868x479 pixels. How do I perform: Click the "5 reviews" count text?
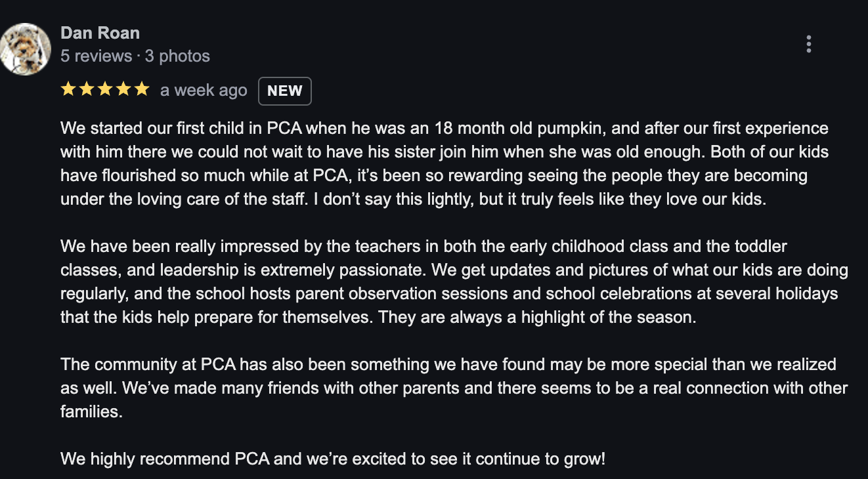click(96, 56)
